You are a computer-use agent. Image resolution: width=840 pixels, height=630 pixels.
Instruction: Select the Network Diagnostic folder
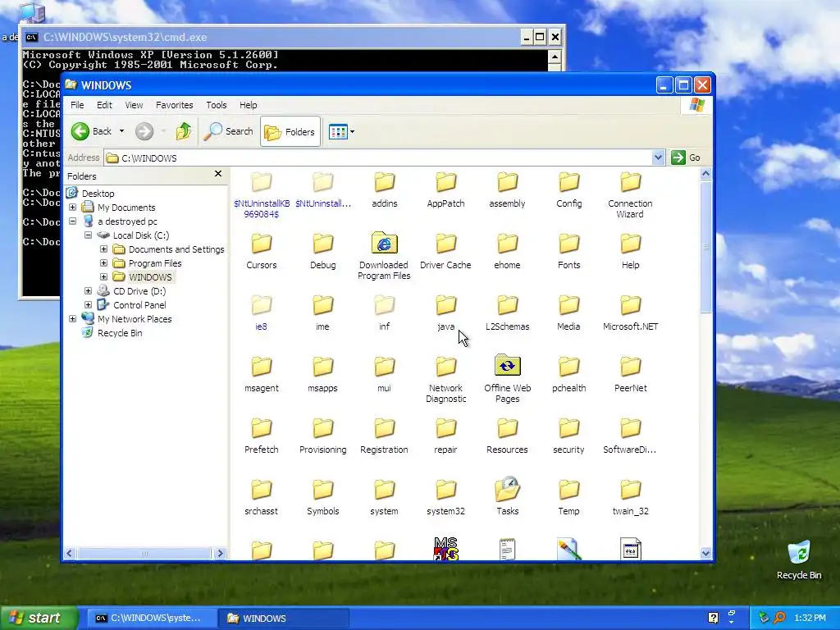pyautogui.click(x=445, y=379)
